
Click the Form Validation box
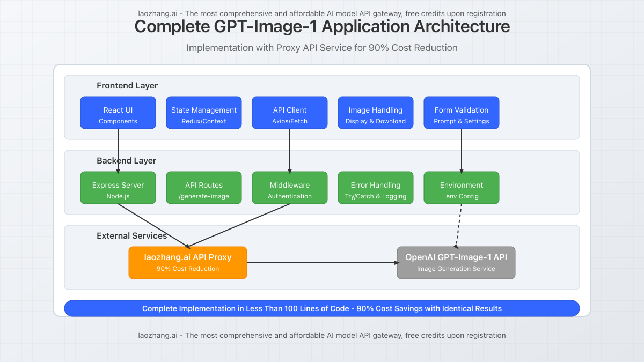(x=462, y=113)
